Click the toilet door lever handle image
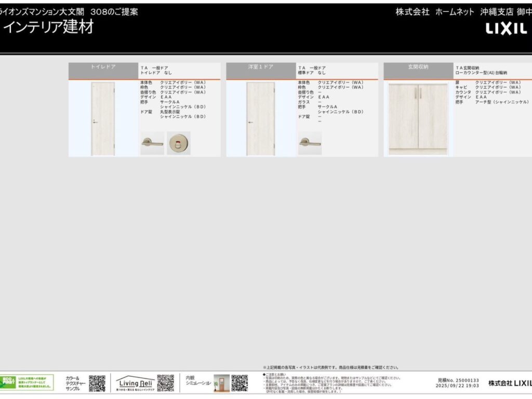This screenshot has height=399, width=532. [152, 143]
